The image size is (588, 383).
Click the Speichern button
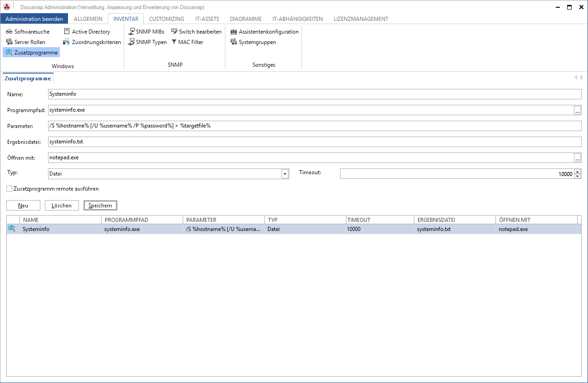100,206
